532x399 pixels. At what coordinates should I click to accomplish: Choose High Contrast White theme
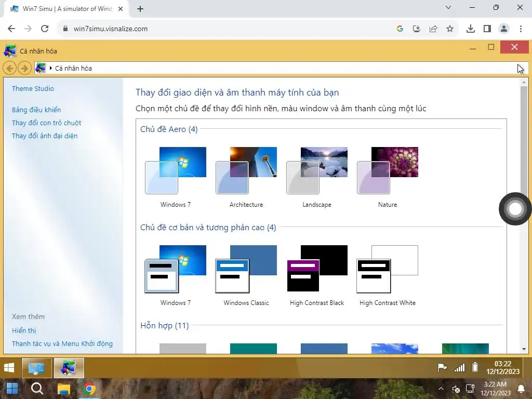point(388,275)
